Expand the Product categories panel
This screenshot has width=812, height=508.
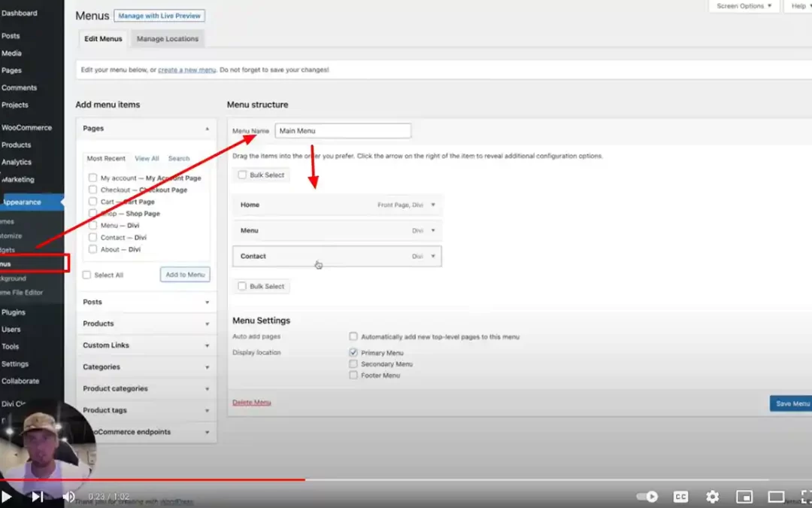coord(208,389)
